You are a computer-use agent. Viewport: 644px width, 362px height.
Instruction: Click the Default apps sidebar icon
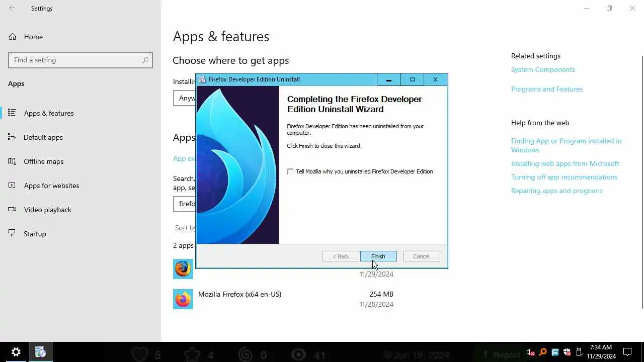pyautogui.click(x=12, y=137)
